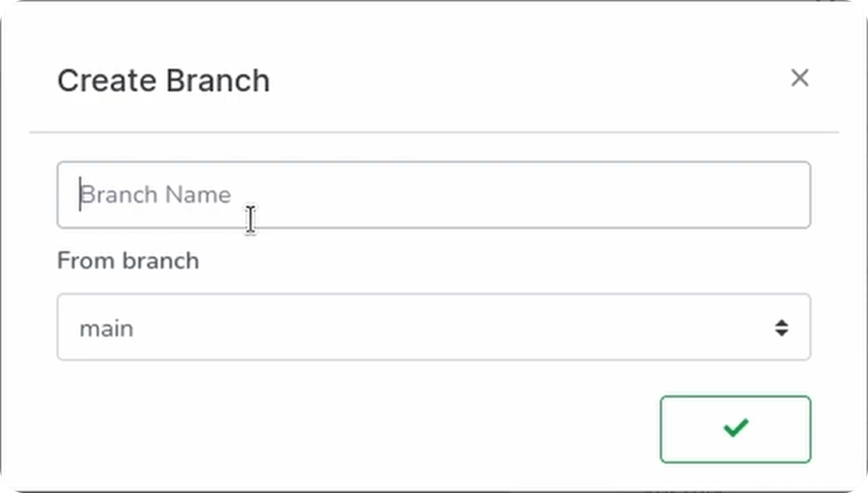Confirm branch creation with the green button
This screenshot has height=493, width=868.
tap(735, 429)
